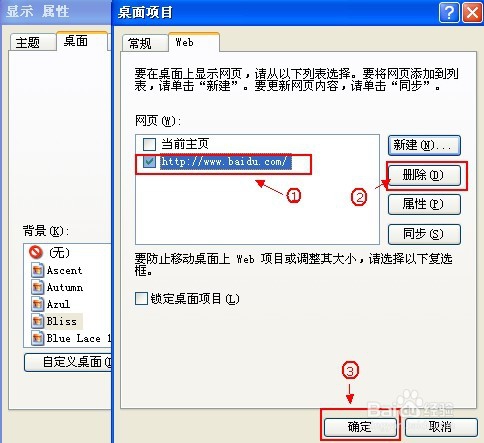Select the (无) background entry text
The image size is (484, 443).
(x=59, y=252)
